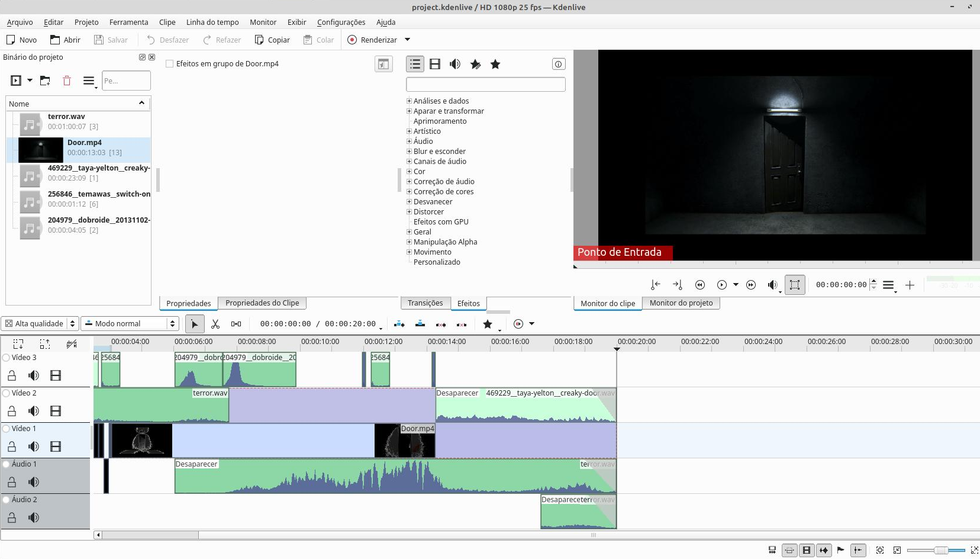The height and width of the screenshot is (559, 980).
Task: Lock the Vídeo 1 track
Action: (x=12, y=446)
